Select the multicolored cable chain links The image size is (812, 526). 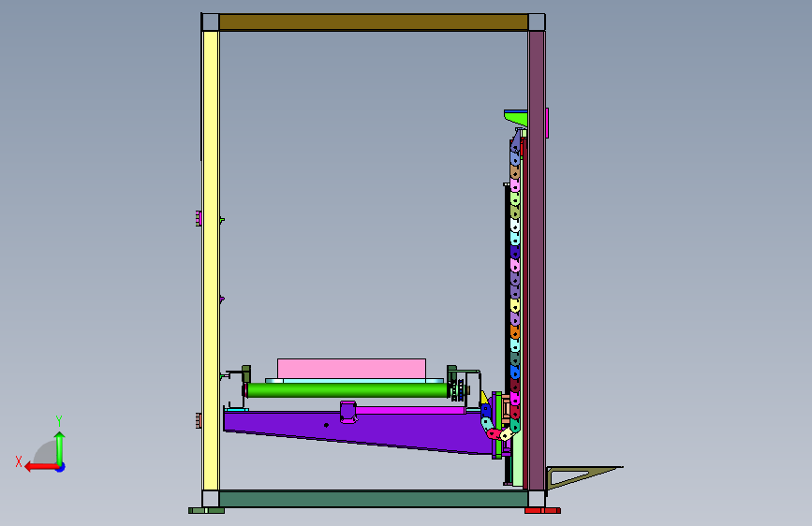click(514, 285)
